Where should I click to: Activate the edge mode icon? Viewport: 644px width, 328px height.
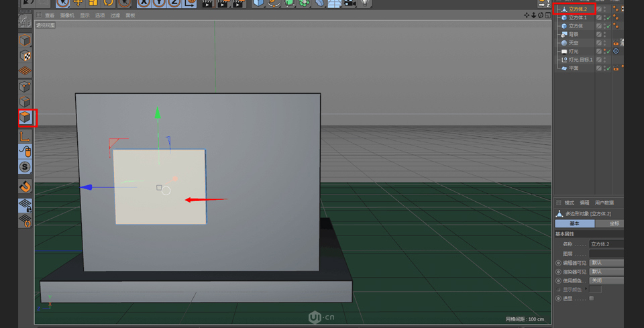(25, 102)
